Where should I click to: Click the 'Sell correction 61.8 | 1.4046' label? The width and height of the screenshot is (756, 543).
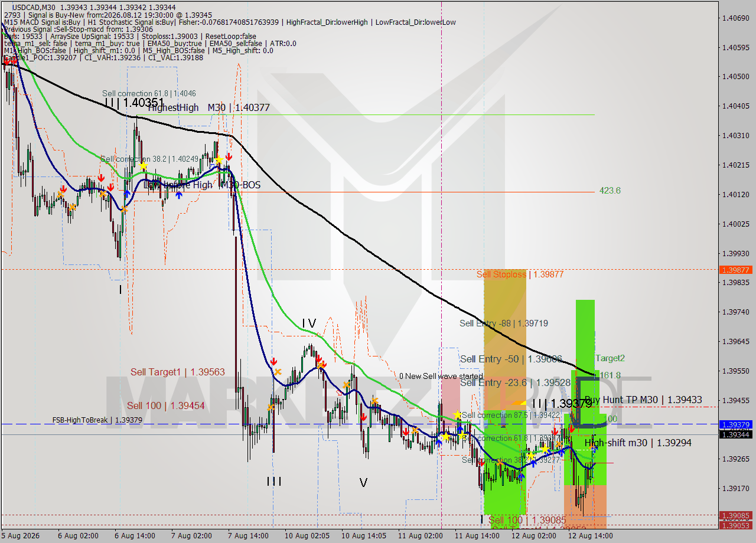coord(149,93)
